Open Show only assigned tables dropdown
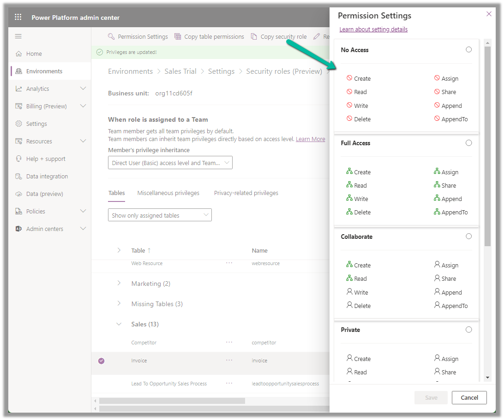The height and width of the screenshot is (420, 504). pos(160,215)
